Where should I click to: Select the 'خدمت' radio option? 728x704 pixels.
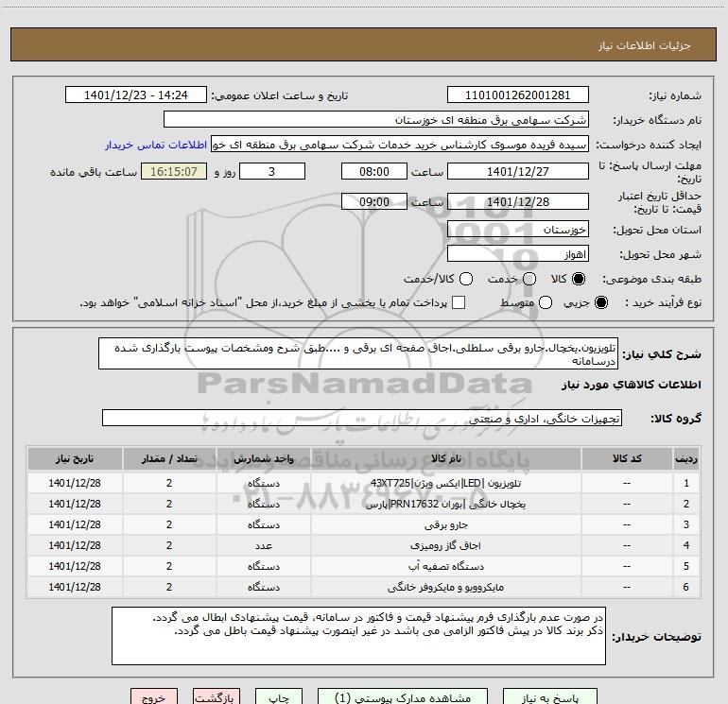click(x=529, y=280)
